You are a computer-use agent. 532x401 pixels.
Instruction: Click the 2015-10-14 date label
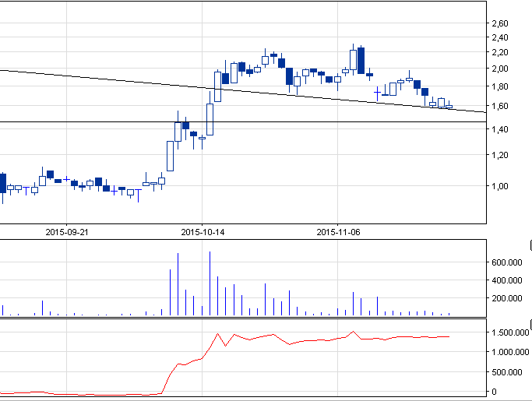202,232
